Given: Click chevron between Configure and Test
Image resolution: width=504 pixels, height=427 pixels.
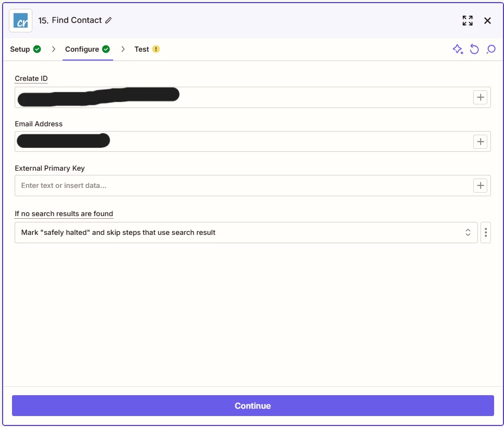Looking at the screenshot, I should click(x=123, y=49).
